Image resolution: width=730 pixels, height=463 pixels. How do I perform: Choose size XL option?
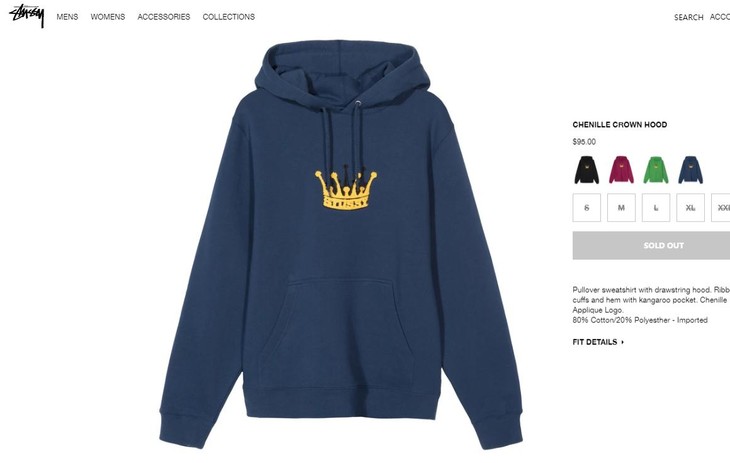click(690, 208)
